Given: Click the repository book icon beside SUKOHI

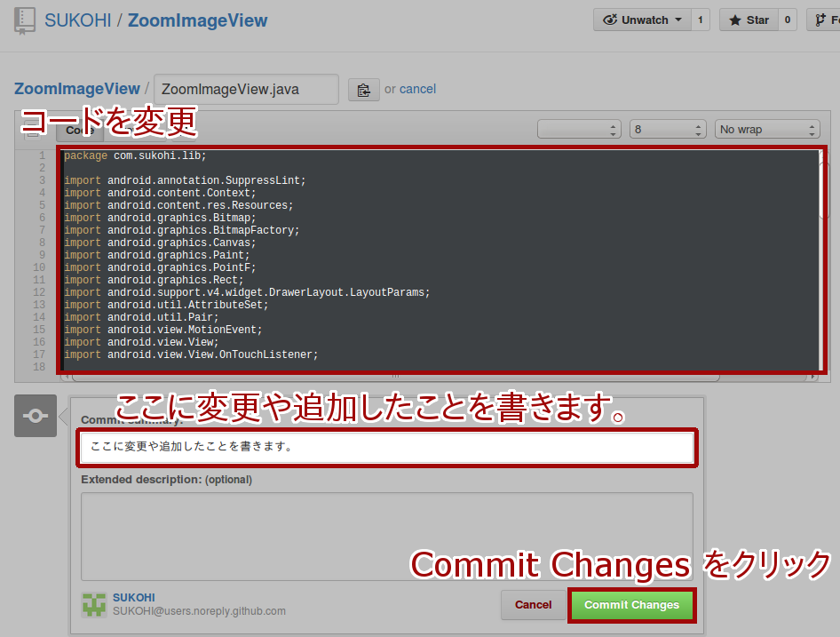Looking at the screenshot, I should point(25,20).
